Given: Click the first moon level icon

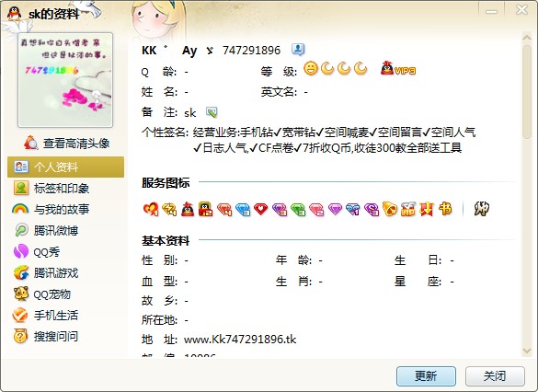Looking at the screenshot, I should pos(327,68).
